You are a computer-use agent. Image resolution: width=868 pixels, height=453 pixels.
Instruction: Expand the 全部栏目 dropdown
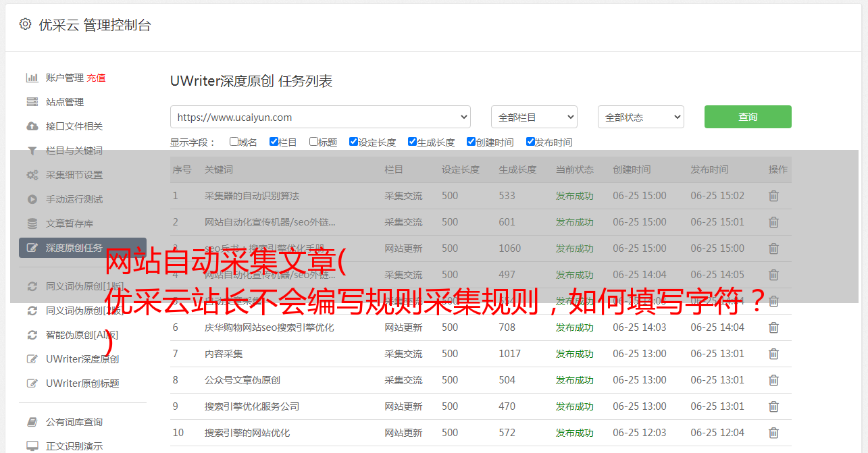coord(534,117)
